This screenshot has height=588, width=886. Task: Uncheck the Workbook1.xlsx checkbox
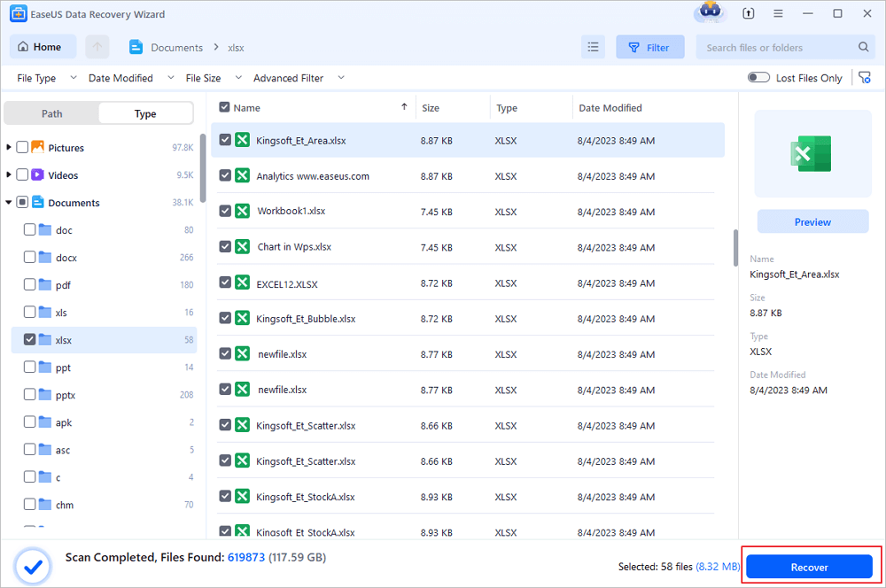click(x=225, y=211)
